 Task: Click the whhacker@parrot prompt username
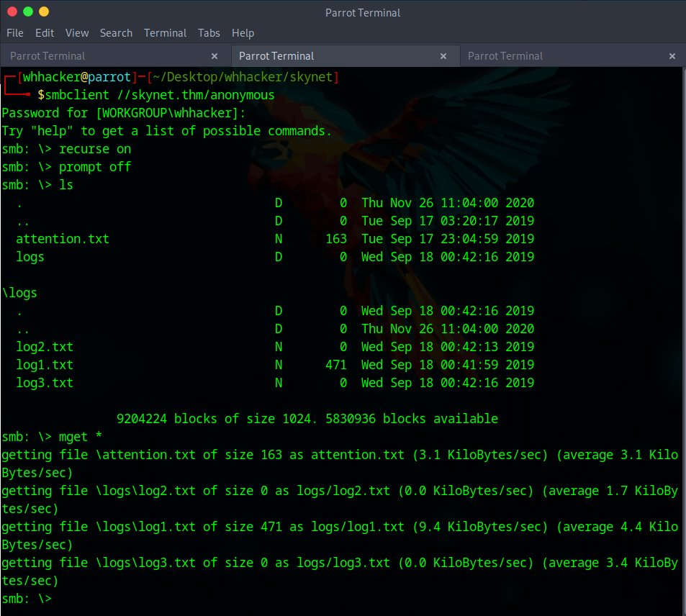(x=77, y=77)
